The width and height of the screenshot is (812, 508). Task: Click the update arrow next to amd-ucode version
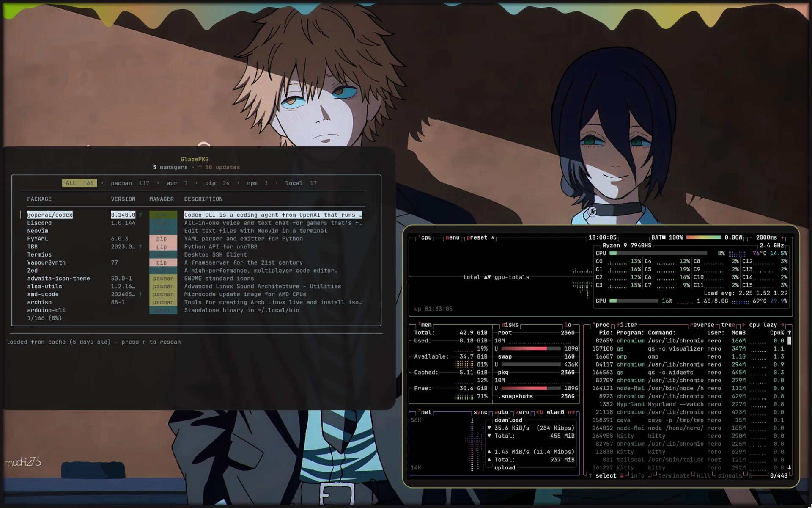point(141,294)
